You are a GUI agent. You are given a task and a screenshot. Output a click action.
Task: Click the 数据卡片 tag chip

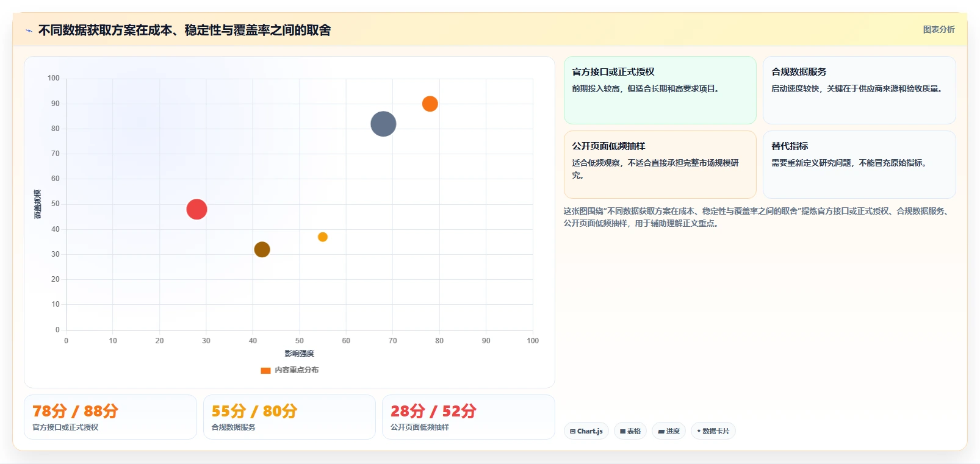713,431
